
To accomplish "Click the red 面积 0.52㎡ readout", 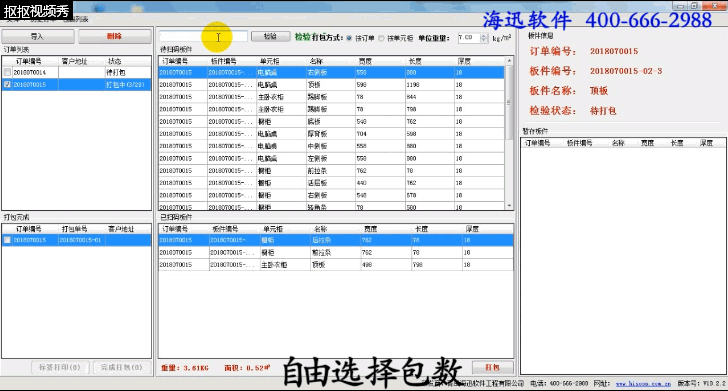I will [247, 368].
